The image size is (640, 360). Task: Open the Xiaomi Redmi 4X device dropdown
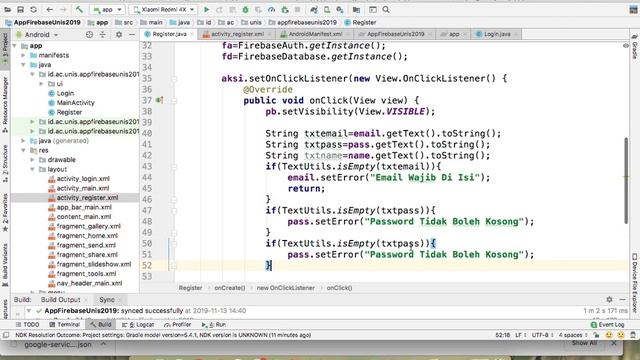coord(163,9)
